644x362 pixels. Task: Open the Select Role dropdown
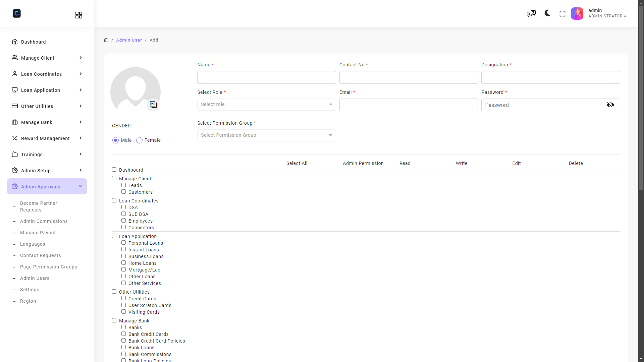tap(266, 104)
